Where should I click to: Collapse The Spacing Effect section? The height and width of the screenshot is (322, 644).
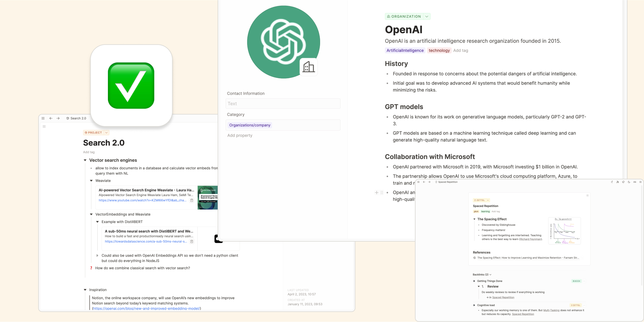point(474,219)
